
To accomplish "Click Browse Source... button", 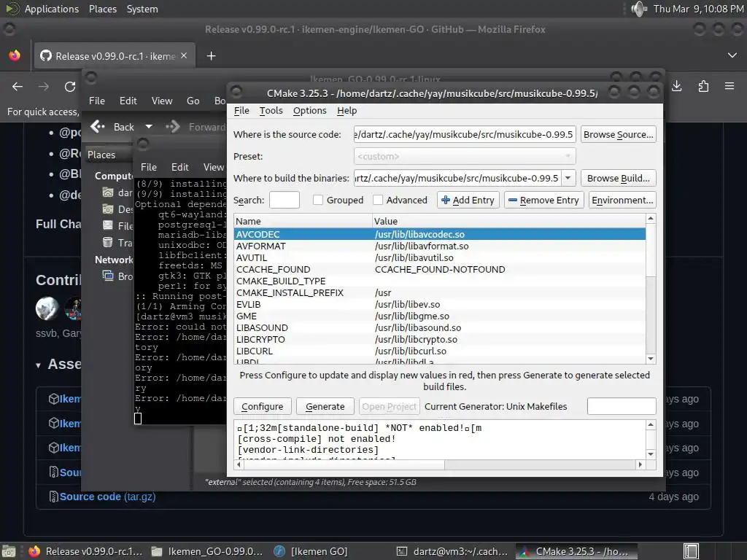I will point(618,134).
